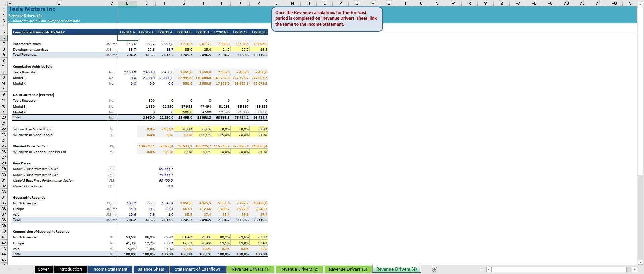Image resolution: width=644 pixels, height=274 pixels.
Task: Click the horizontal scrollbar thumb
Action: point(559,269)
